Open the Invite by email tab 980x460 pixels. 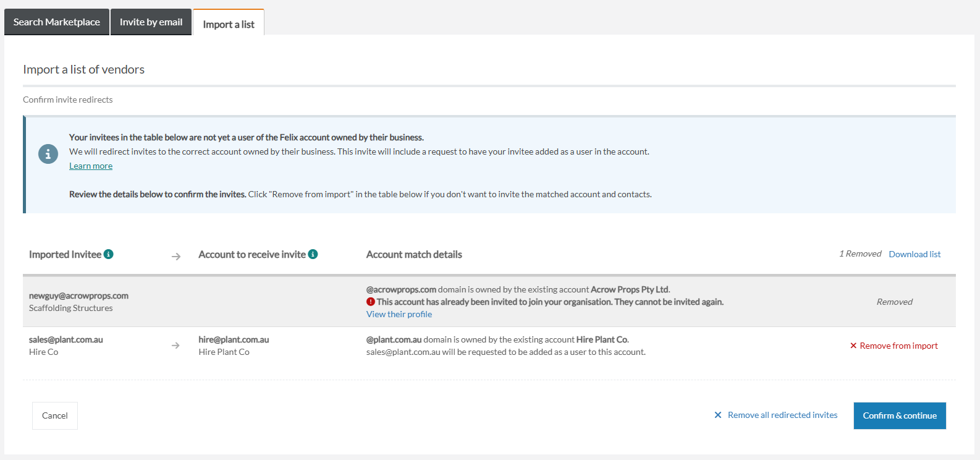(151, 22)
